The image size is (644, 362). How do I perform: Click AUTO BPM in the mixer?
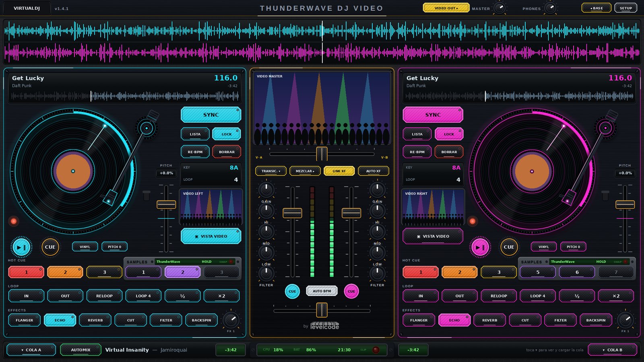(322, 291)
